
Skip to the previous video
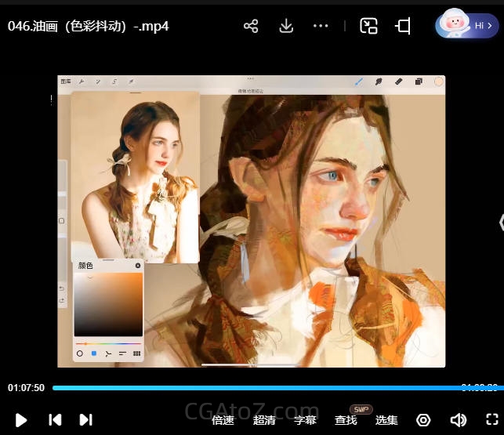pyautogui.click(x=55, y=419)
